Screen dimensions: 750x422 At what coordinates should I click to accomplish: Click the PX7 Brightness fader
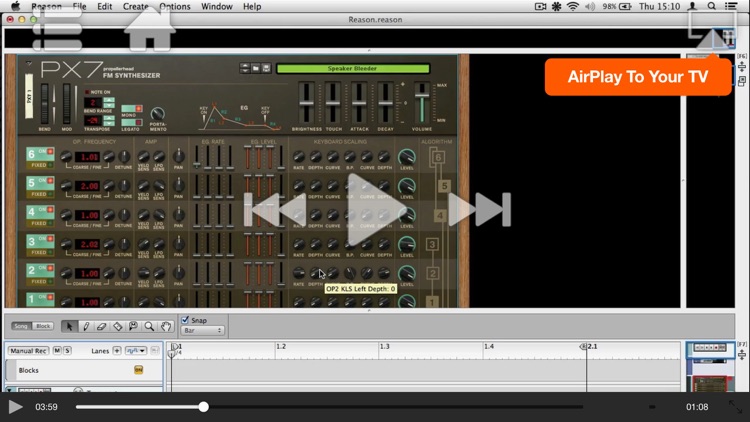pyautogui.click(x=307, y=104)
